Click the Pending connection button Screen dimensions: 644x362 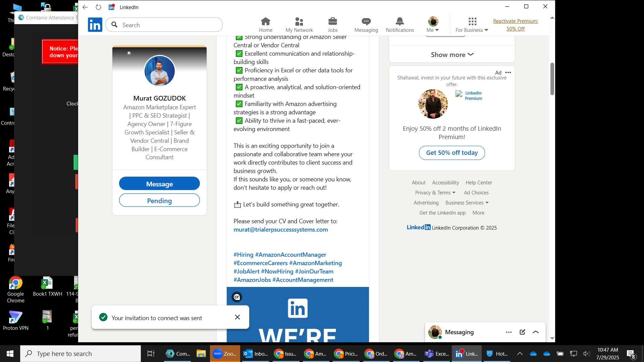tap(159, 200)
